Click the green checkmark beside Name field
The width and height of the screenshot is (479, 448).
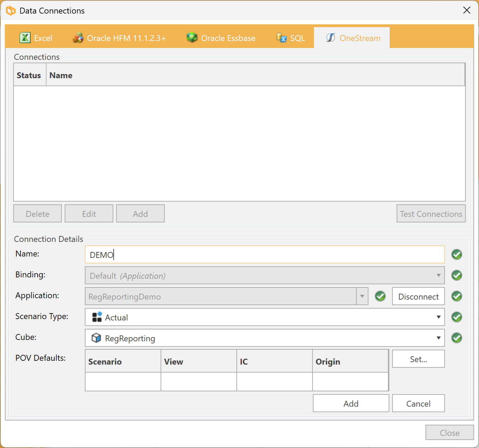[x=457, y=254]
